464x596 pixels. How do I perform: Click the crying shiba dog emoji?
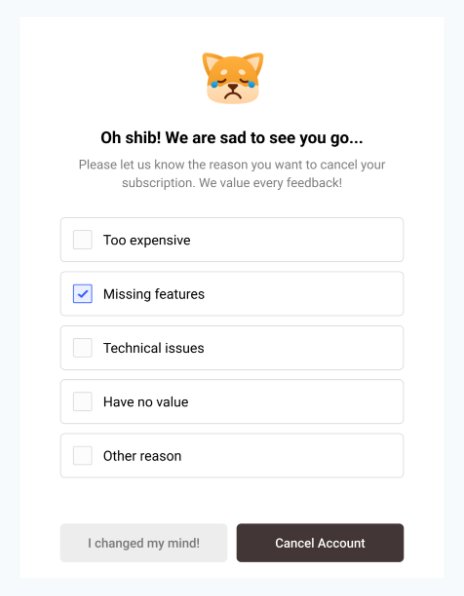pos(233,78)
